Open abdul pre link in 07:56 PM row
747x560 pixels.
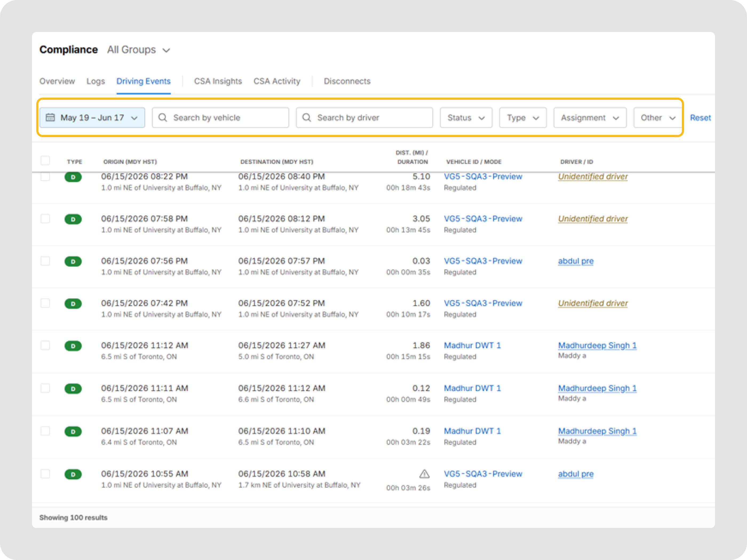pyautogui.click(x=575, y=261)
